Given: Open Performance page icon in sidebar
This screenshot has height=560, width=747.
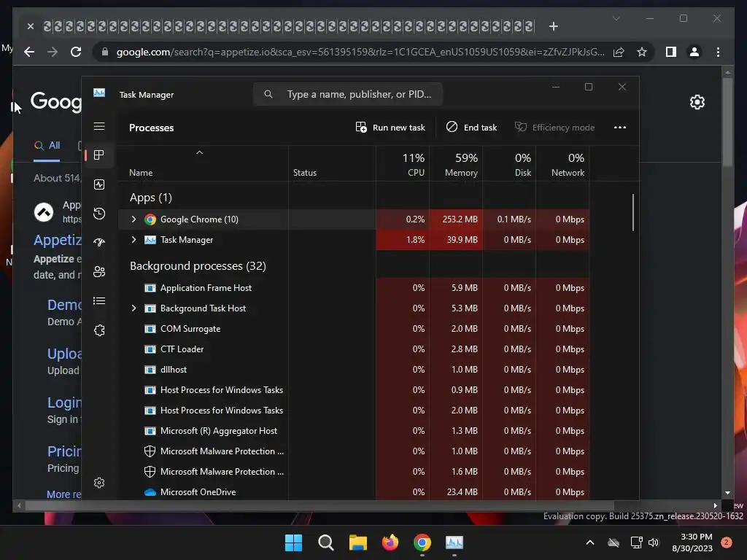Looking at the screenshot, I should point(99,184).
